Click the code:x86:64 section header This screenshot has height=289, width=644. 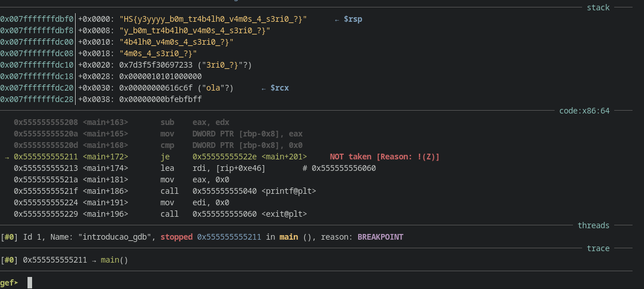coord(584,111)
